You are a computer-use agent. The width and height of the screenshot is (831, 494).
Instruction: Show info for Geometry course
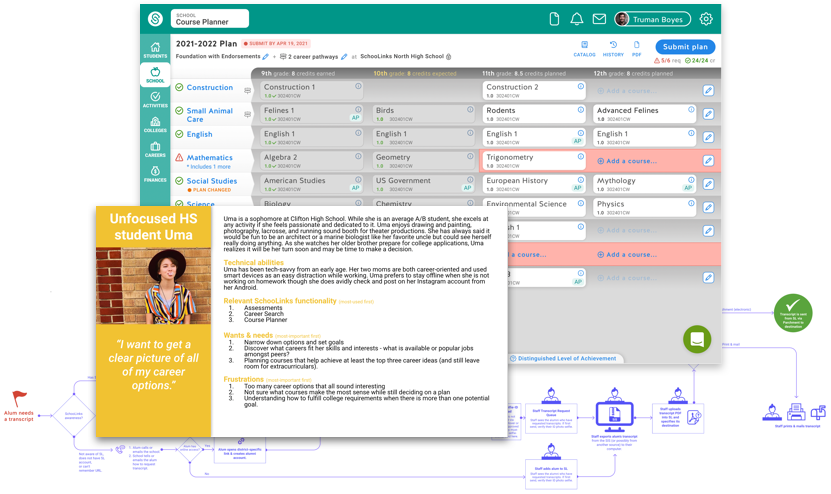click(470, 156)
